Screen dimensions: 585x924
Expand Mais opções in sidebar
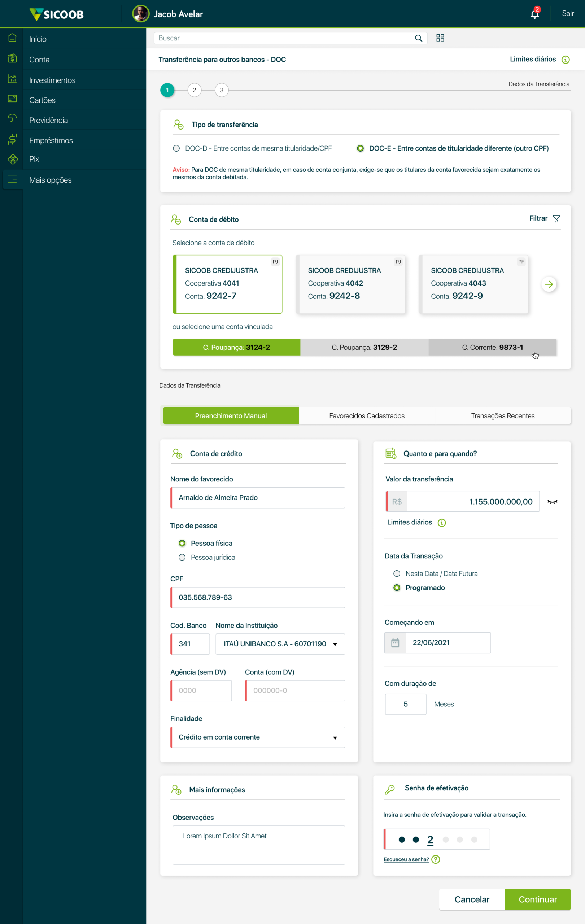50,180
